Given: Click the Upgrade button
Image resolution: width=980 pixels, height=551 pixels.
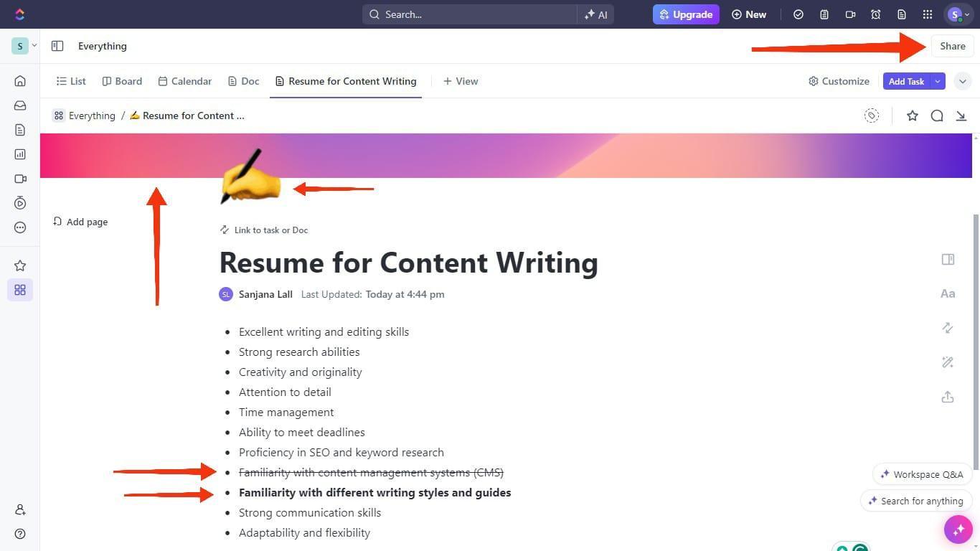Looking at the screenshot, I should tap(686, 14).
